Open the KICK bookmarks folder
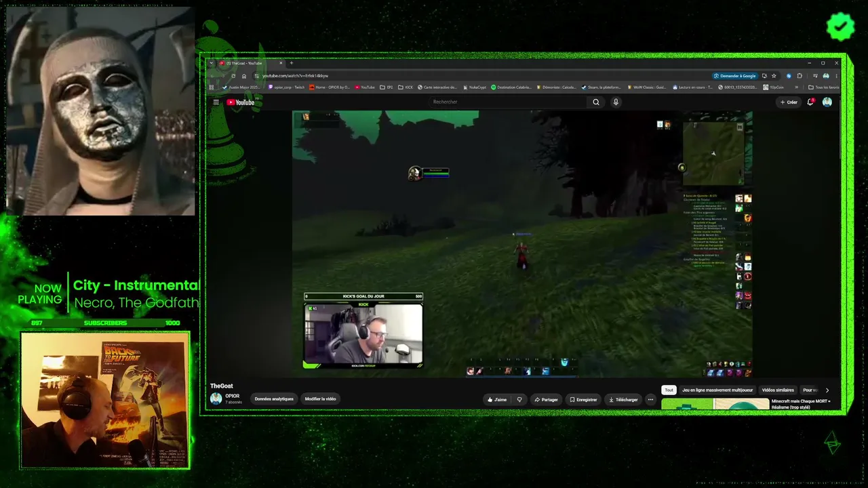Screen dimensions: 868x488 coord(405,87)
